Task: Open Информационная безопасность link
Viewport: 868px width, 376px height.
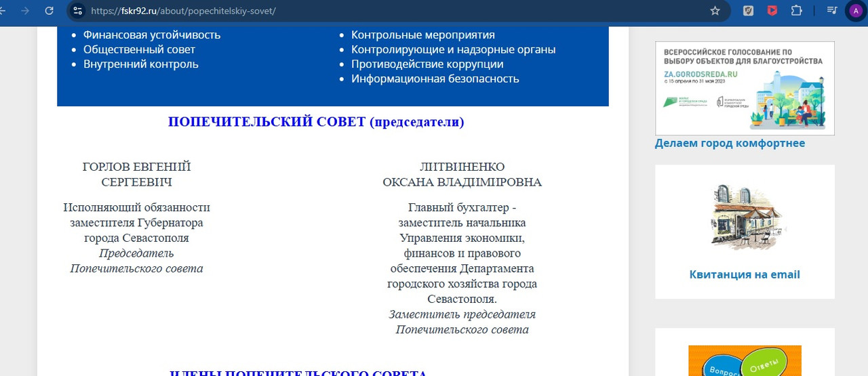Action: click(x=435, y=79)
